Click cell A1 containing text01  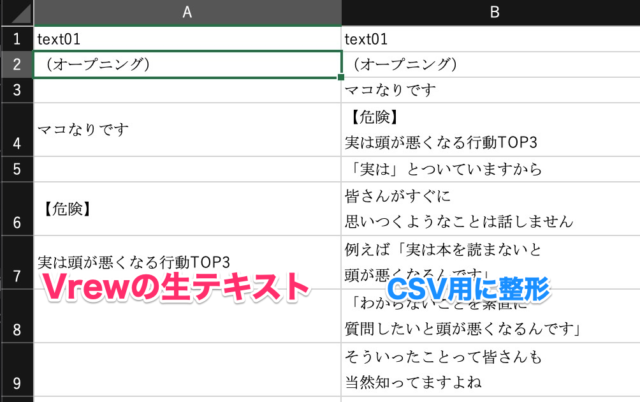pyautogui.click(x=187, y=39)
